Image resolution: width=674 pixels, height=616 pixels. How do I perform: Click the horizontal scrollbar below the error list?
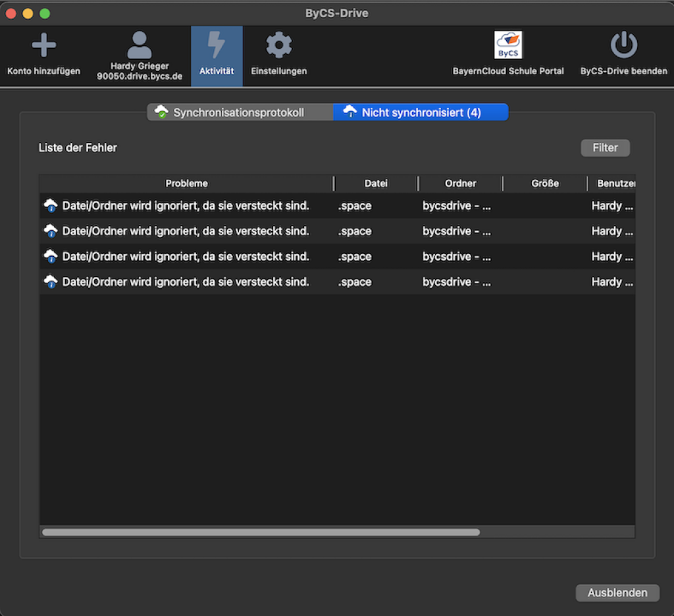(260, 531)
